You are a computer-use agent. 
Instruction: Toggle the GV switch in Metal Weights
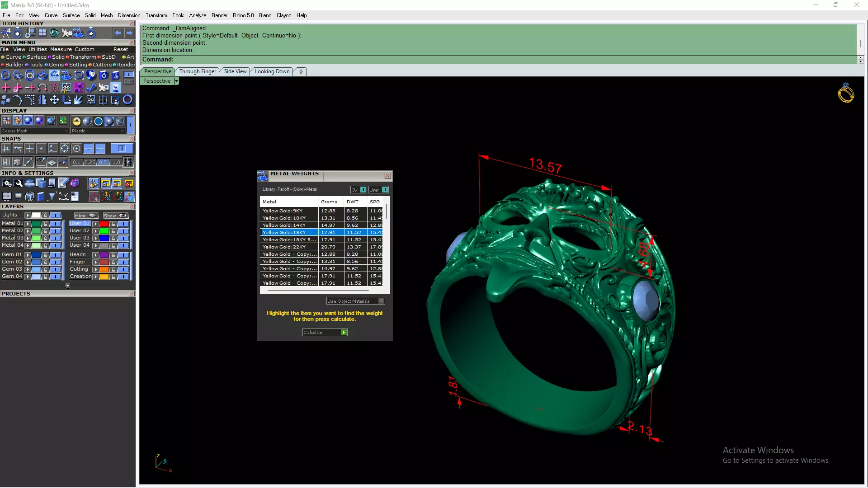click(x=363, y=190)
